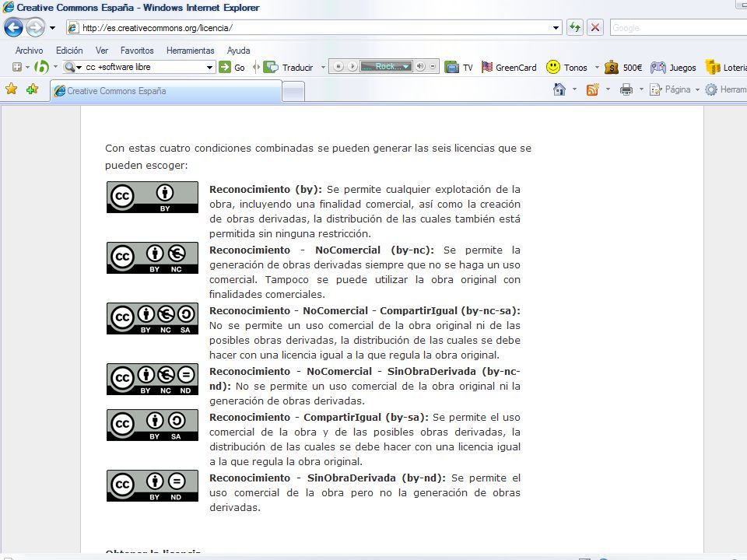Play the toolbar radio player

(352, 67)
